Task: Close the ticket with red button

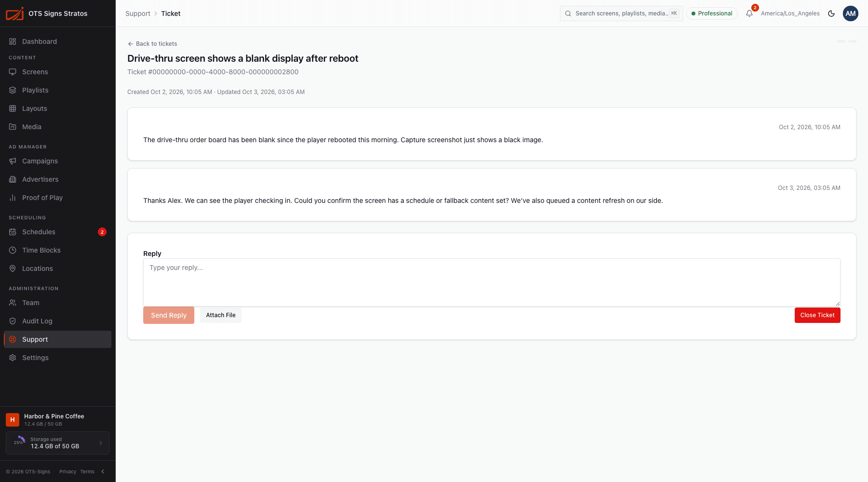Action: click(x=817, y=315)
